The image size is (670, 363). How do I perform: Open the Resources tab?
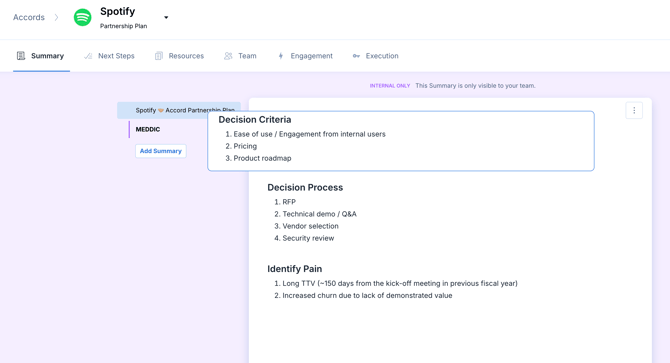pos(179,56)
